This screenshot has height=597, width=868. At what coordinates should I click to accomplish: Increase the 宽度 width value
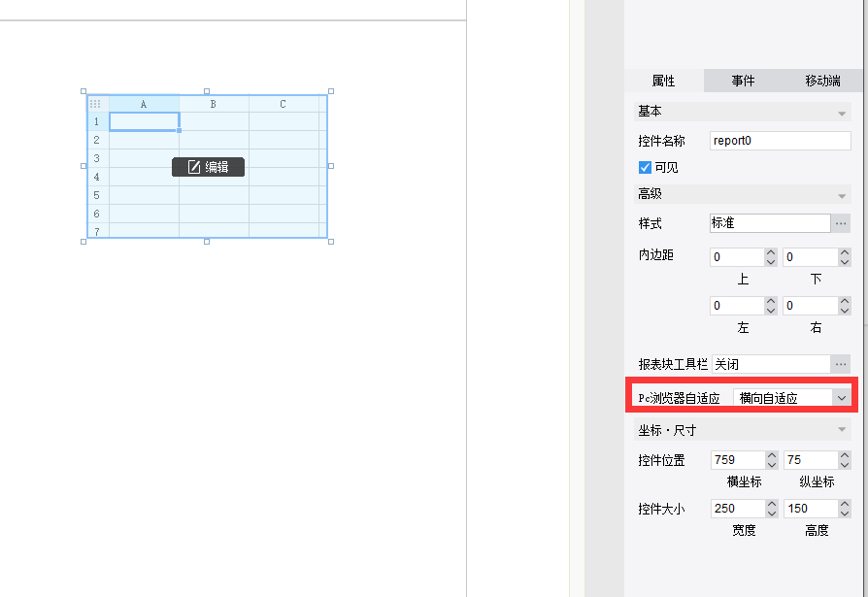click(772, 504)
